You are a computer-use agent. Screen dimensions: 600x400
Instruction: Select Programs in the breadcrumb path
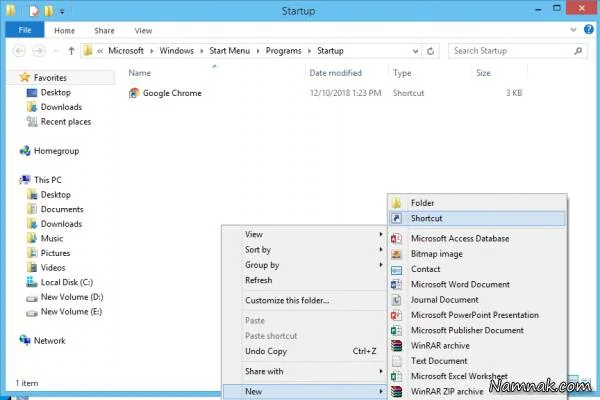[284, 51]
